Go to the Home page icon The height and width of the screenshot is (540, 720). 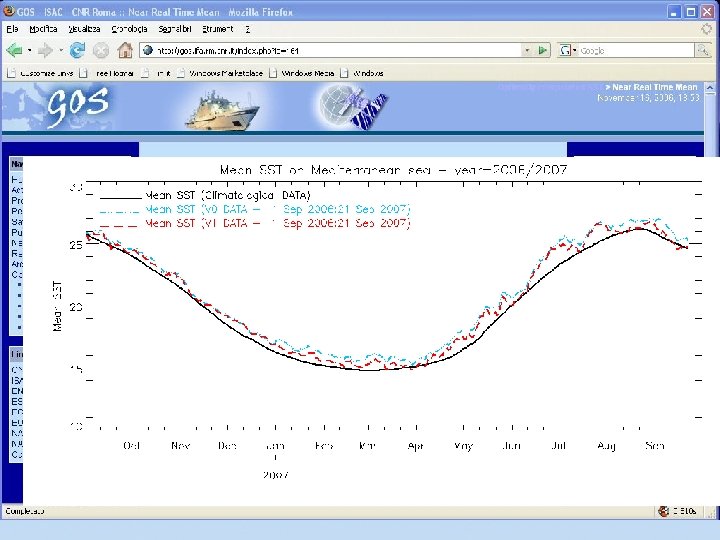[125, 50]
